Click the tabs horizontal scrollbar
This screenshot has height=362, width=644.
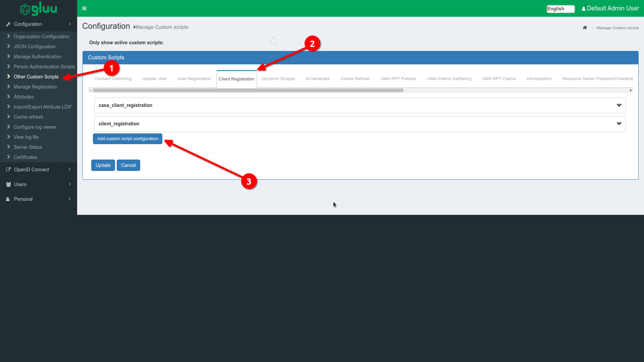tap(248, 90)
